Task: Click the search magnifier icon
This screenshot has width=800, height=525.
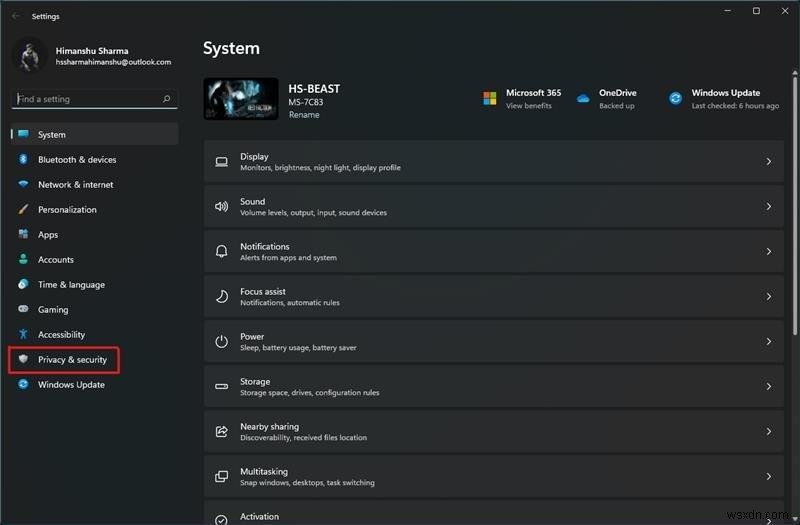Action: tap(166, 99)
